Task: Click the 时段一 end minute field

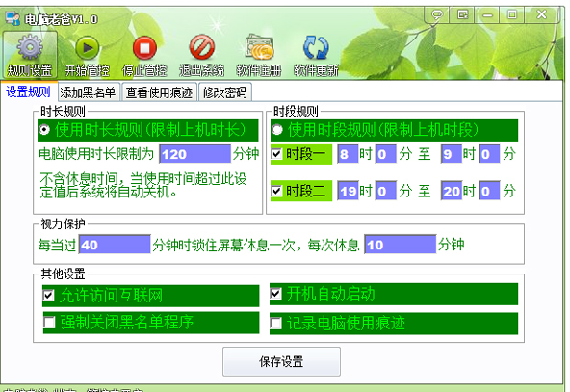Action: (489, 154)
